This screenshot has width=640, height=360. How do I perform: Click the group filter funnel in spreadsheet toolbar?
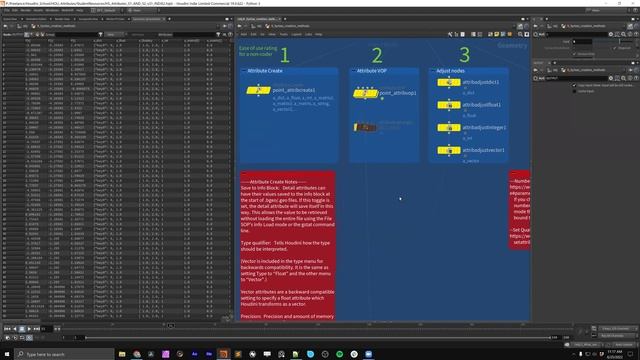[x=100, y=35]
